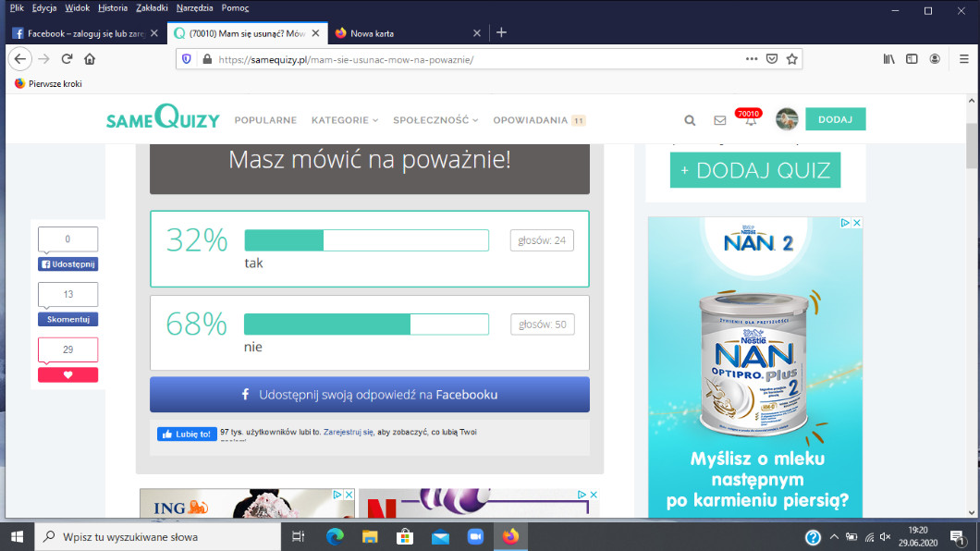Reload the page in Firefox
Image resolution: width=980 pixels, height=551 pixels.
(67, 58)
